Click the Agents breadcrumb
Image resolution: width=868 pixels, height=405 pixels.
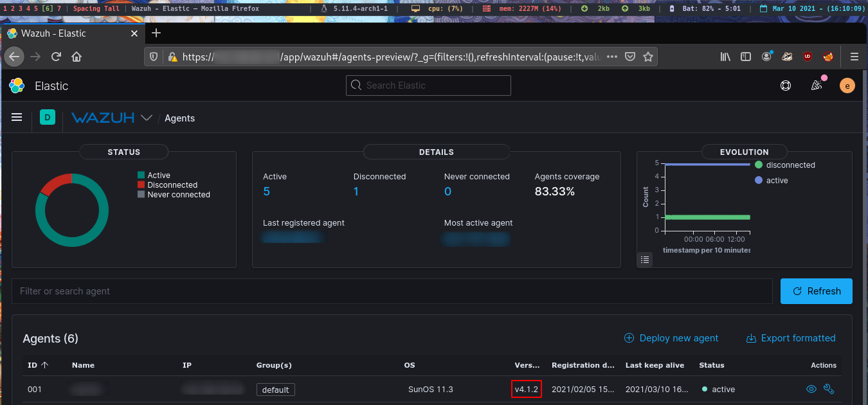179,118
